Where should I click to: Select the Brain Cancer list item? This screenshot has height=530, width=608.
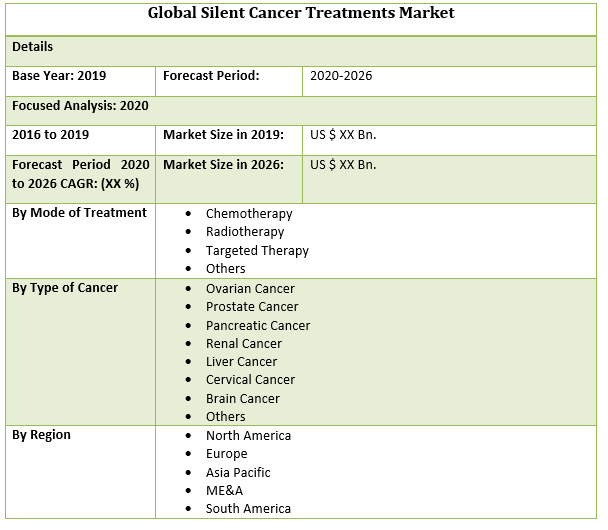point(243,398)
